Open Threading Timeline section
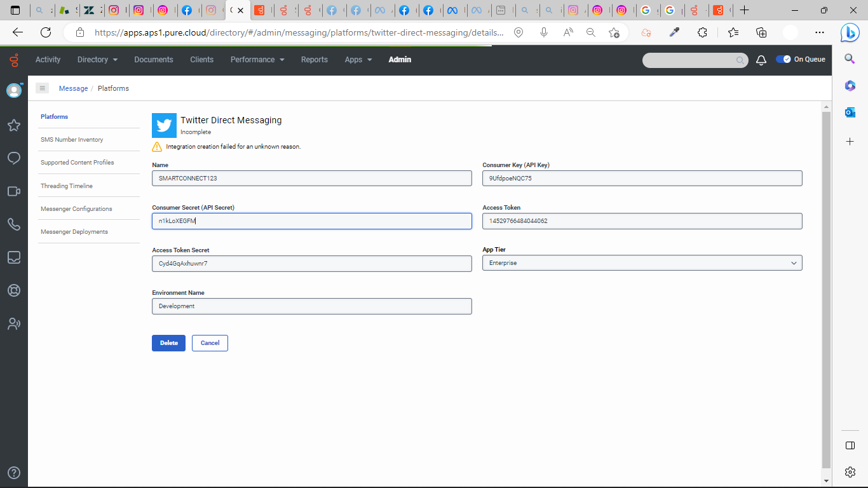The image size is (868, 488). 67,186
